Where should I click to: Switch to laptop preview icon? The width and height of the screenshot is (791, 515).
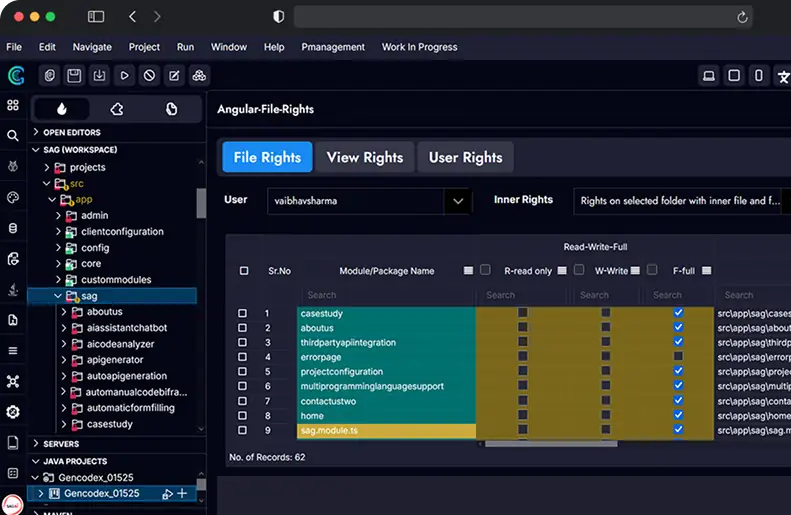709,76
